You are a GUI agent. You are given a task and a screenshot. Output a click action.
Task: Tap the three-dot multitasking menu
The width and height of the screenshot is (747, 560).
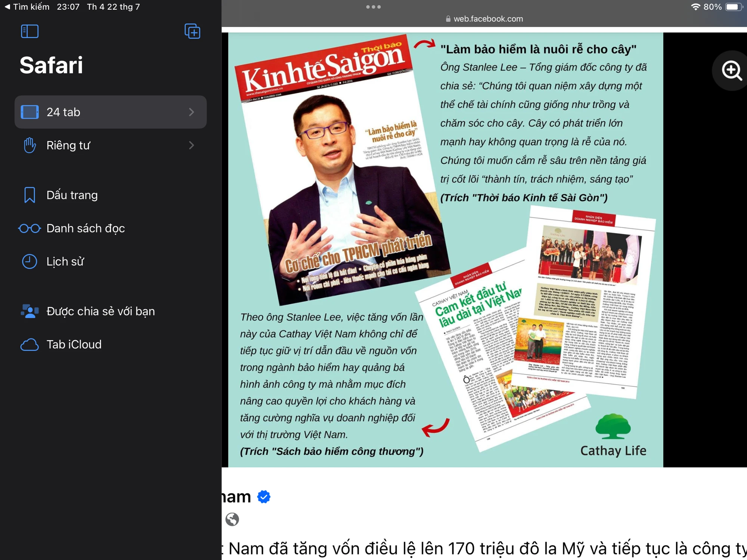(373, 7)
